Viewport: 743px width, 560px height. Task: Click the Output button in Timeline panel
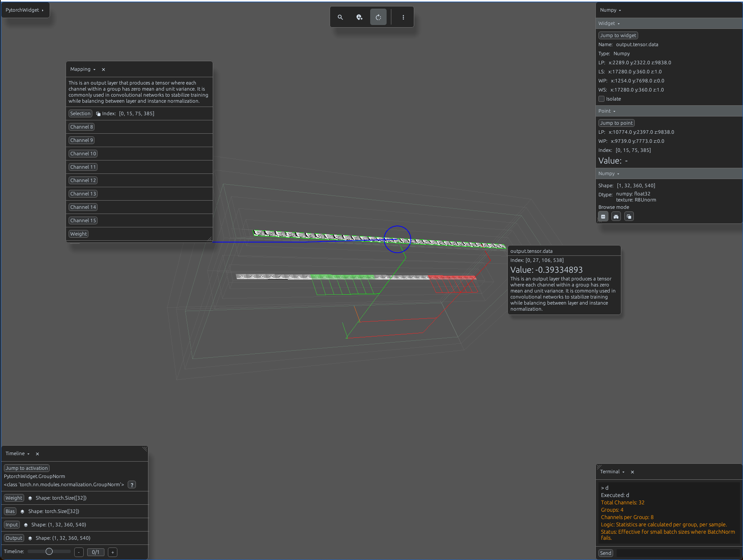[14, 538]
